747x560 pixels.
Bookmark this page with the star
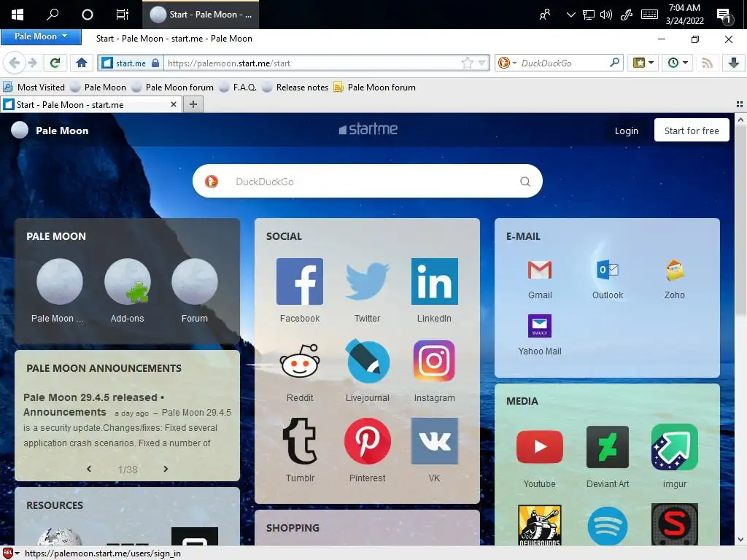coord(468,63)
